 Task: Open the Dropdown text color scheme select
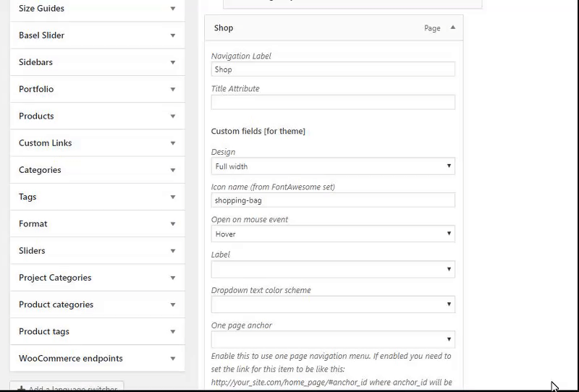click(x=333, y=304)
